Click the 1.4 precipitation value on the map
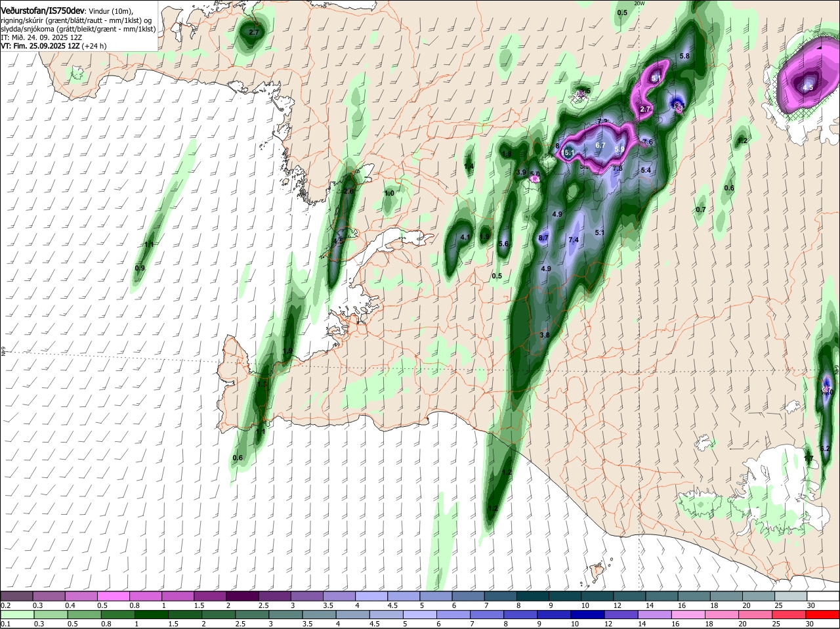Viewport: 840px width, 629px height. click(x=469, y=167)
